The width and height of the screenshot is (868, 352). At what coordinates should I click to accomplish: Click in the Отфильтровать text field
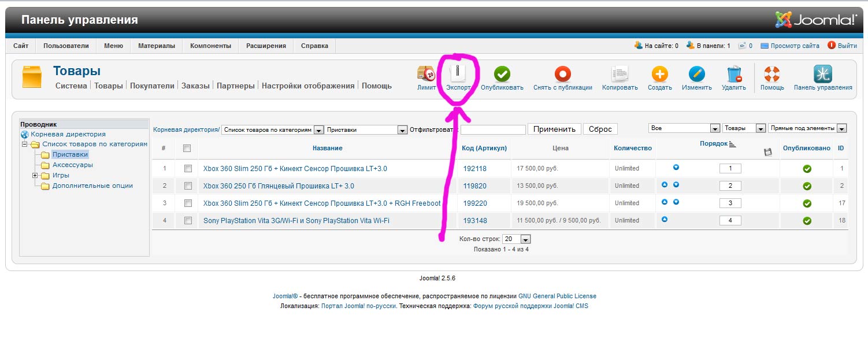(x=493, y=129)
